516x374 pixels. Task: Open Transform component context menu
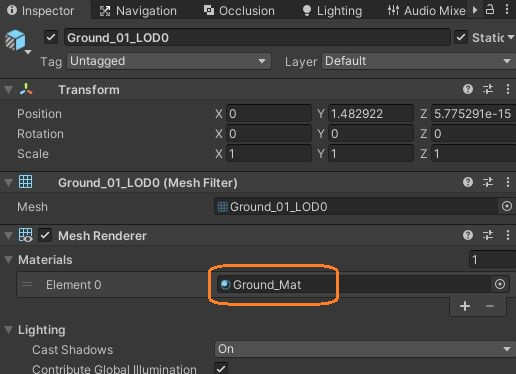507,89
